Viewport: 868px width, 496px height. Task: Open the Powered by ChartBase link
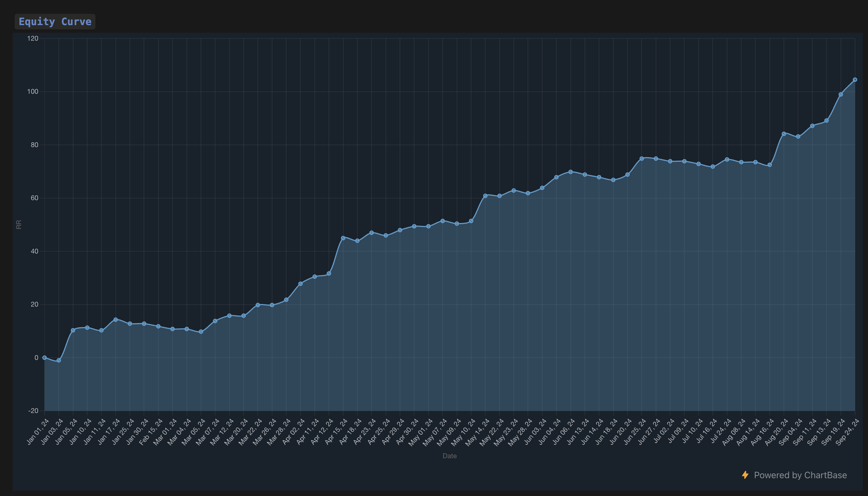(x=800, y=475)
